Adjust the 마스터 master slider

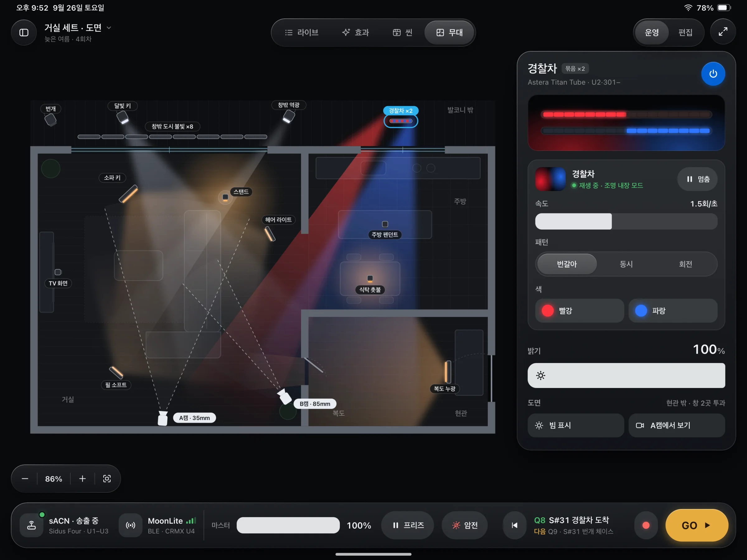(x=288, y=525)
